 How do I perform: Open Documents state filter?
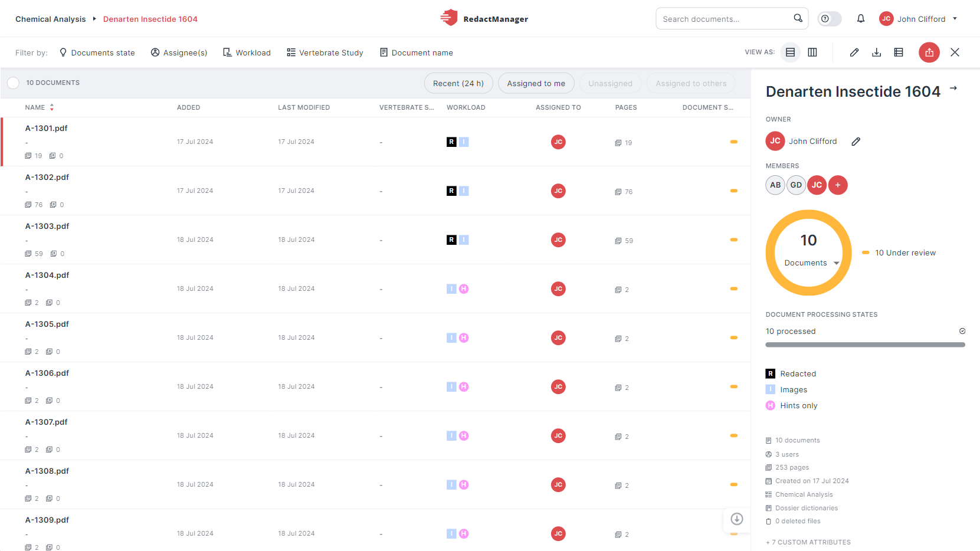tap(97, 53)
